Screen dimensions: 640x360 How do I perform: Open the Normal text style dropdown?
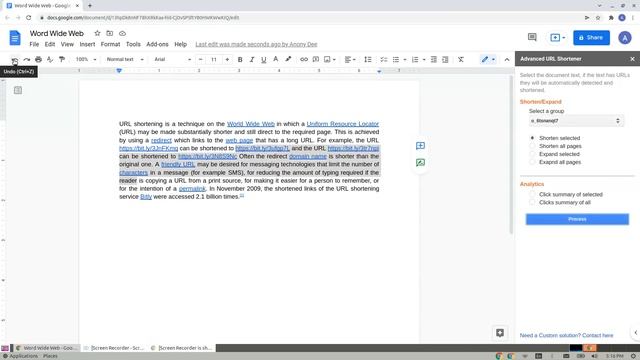click(x=125, y=60)
